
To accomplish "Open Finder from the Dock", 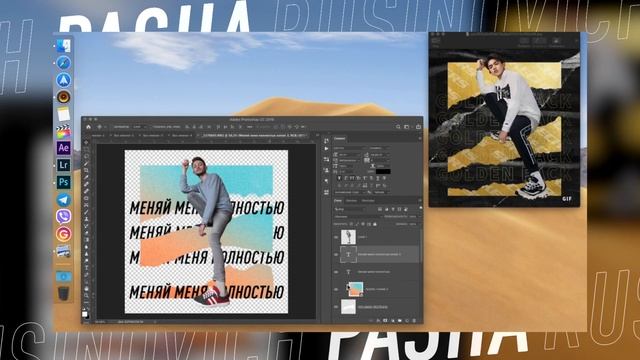I will click(x=63, y=46).
